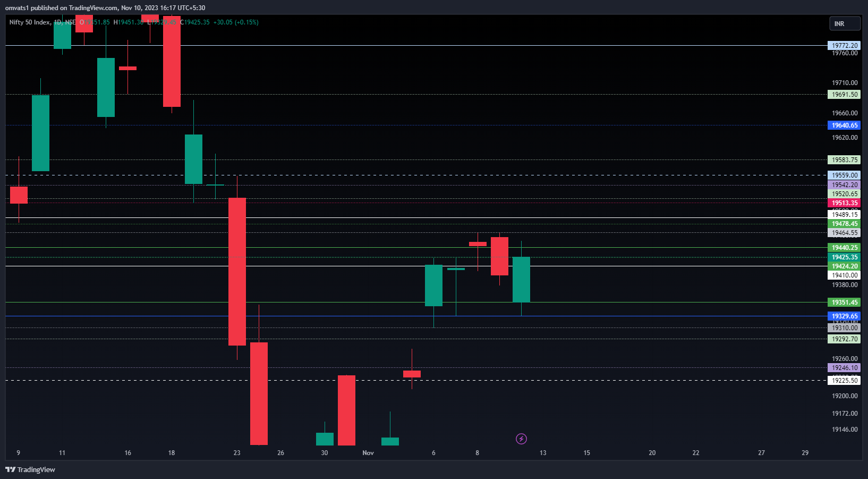Click the 19172.00 price scale value
The image size is (868, 479).
click(845, 414)
